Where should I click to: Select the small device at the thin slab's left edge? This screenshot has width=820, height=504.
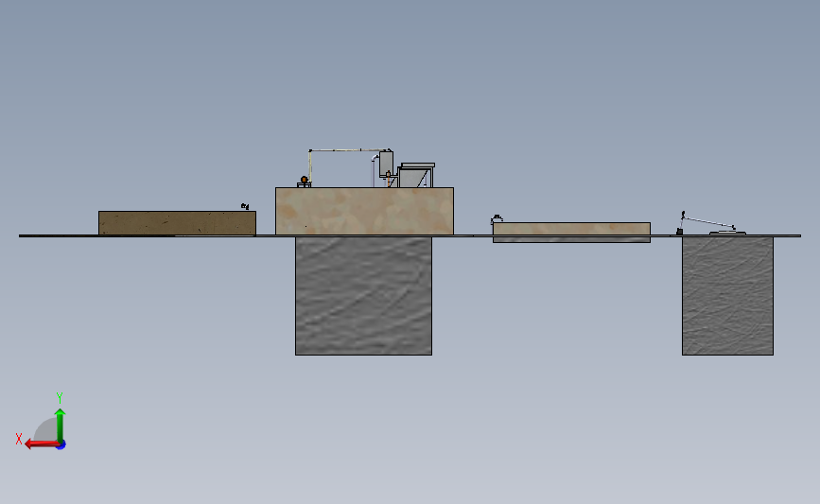(x=497, y=218)
